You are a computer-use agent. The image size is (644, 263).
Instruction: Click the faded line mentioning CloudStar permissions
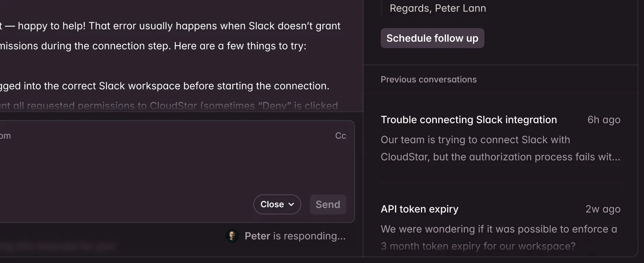[x=169, y=106]
